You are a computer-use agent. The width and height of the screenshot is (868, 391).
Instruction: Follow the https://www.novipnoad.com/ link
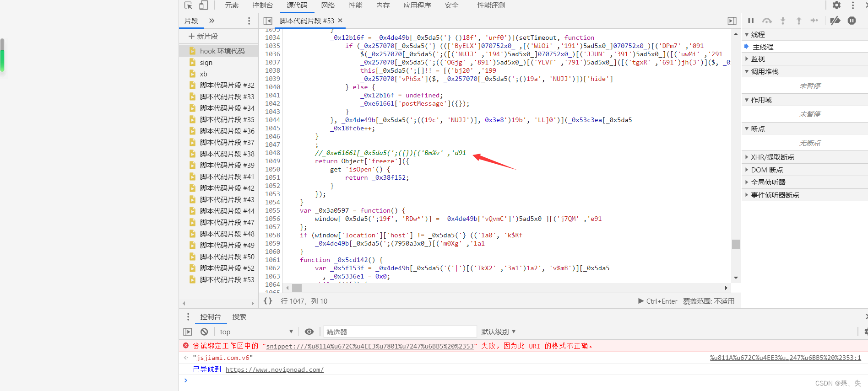coord(275,370)
